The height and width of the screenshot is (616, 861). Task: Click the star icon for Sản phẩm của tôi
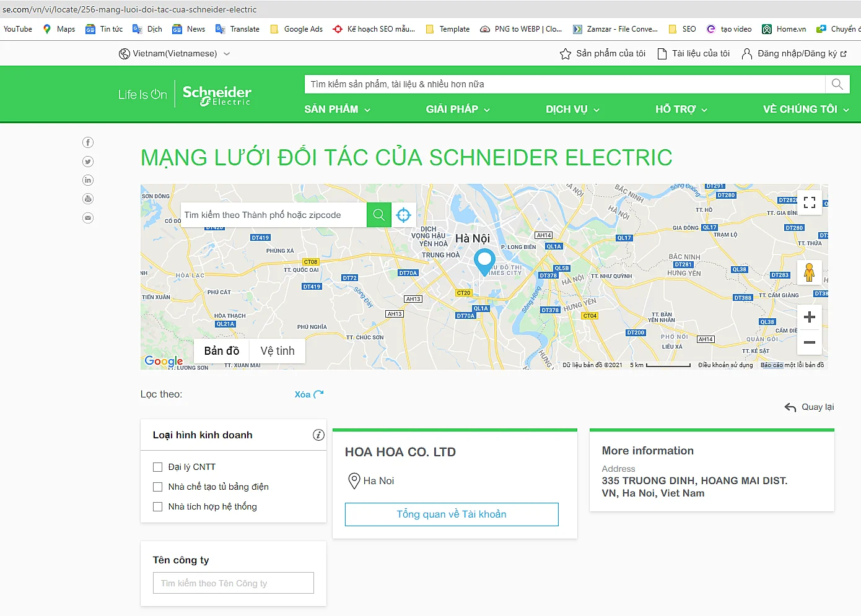pyautogui.click(x=566, y=54)
